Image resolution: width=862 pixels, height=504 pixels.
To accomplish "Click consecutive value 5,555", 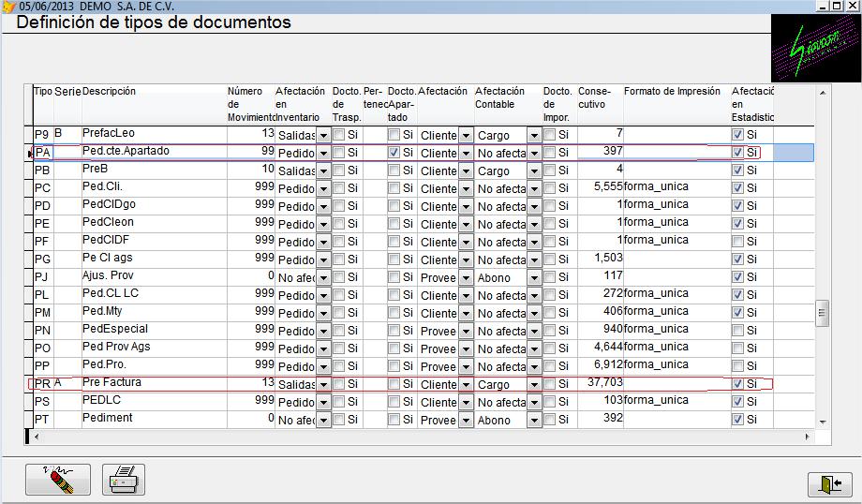I will coord(608,186).
